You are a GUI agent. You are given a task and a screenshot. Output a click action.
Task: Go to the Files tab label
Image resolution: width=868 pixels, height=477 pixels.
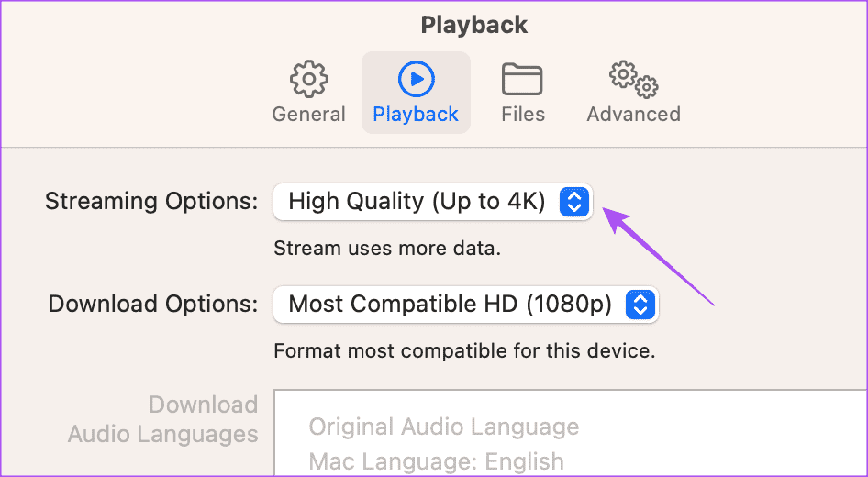point(523,115)
